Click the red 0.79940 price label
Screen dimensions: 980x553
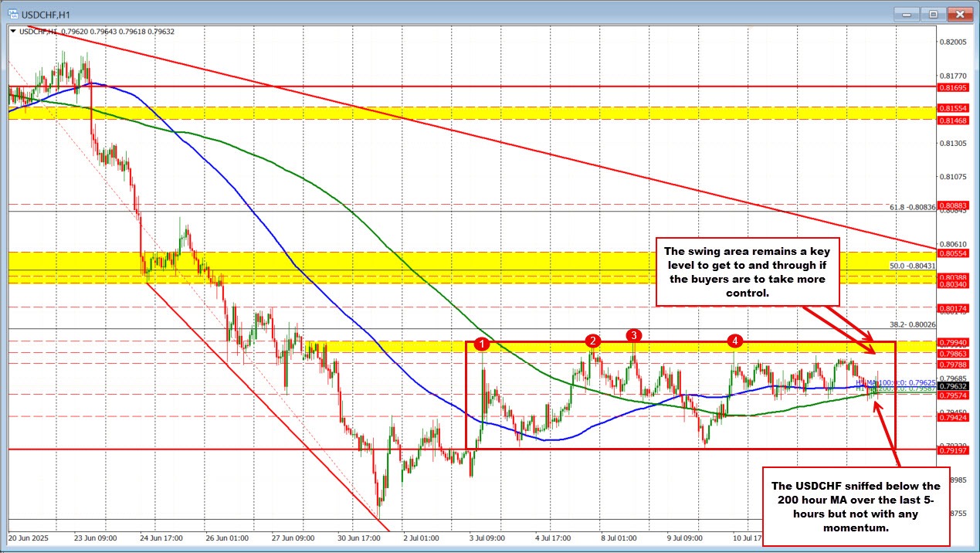click(x=951, y=341)
